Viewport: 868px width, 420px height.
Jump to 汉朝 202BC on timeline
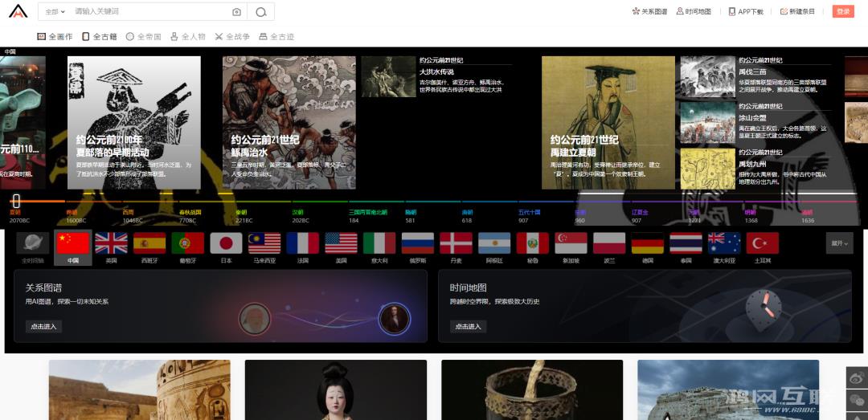pyautogui.click(x=301, y=216)
